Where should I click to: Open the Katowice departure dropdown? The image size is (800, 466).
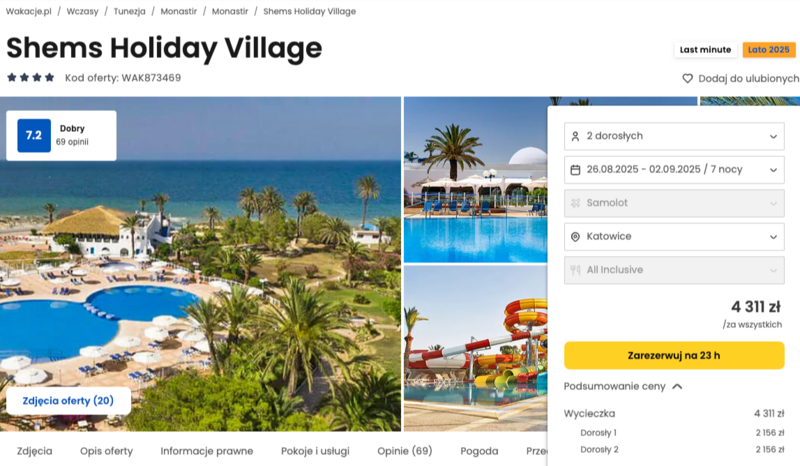674,237
